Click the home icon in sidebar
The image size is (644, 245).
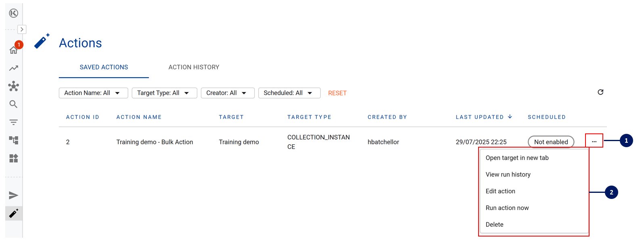[x=13, y=51]
